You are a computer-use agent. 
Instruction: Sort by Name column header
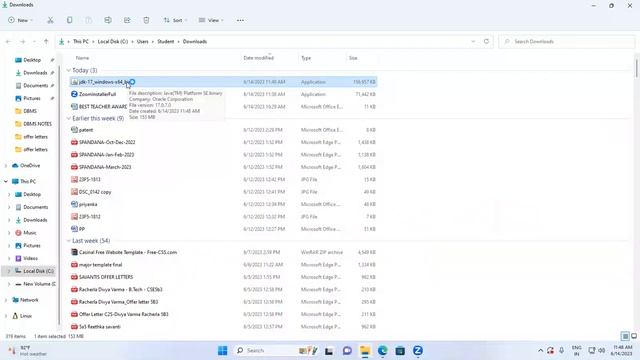coord(82,58)
